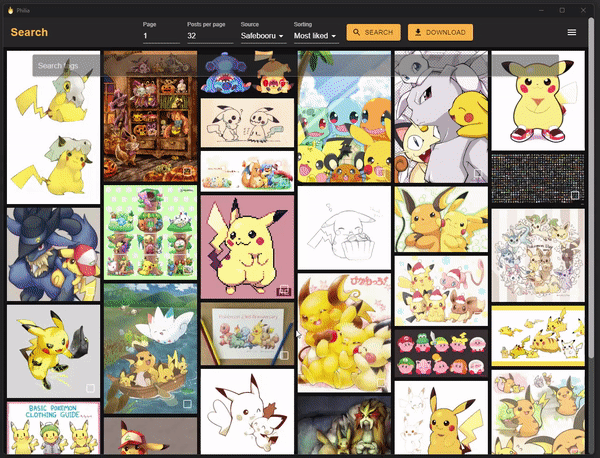The width and height of the screenshot is (600, 458).
Task: Click the Page label text
Action: coord(149,24)
